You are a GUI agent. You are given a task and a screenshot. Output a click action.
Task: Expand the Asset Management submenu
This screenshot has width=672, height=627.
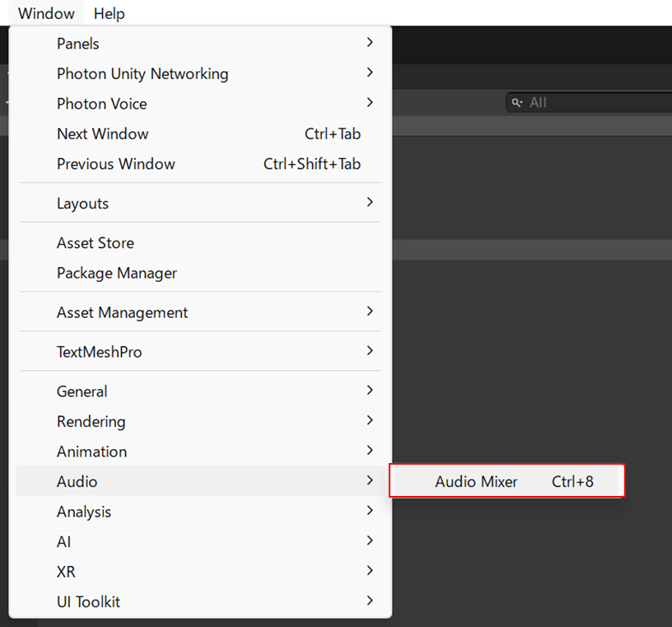pyautogui.click(x=200, y=312)
